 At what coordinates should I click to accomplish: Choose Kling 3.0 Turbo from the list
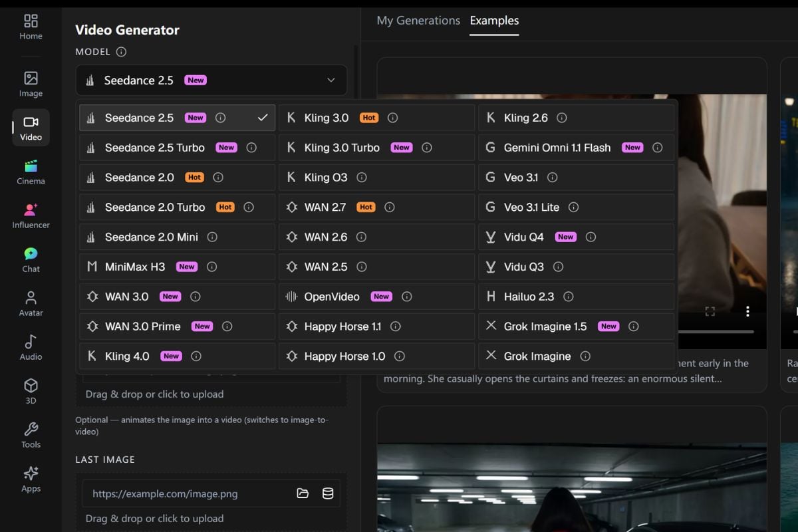click(376, 148)
